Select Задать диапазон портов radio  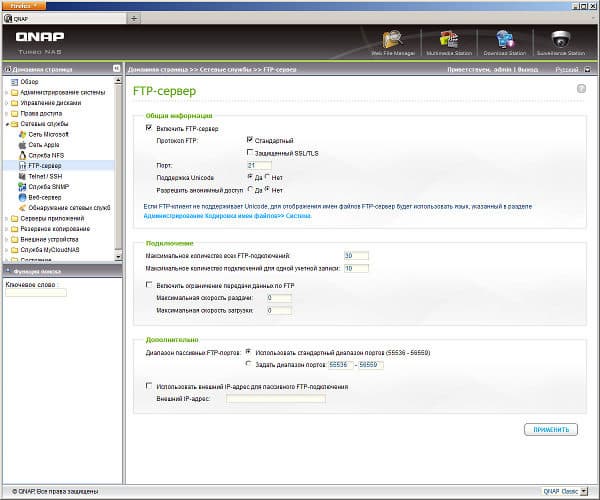coord(249,364)
